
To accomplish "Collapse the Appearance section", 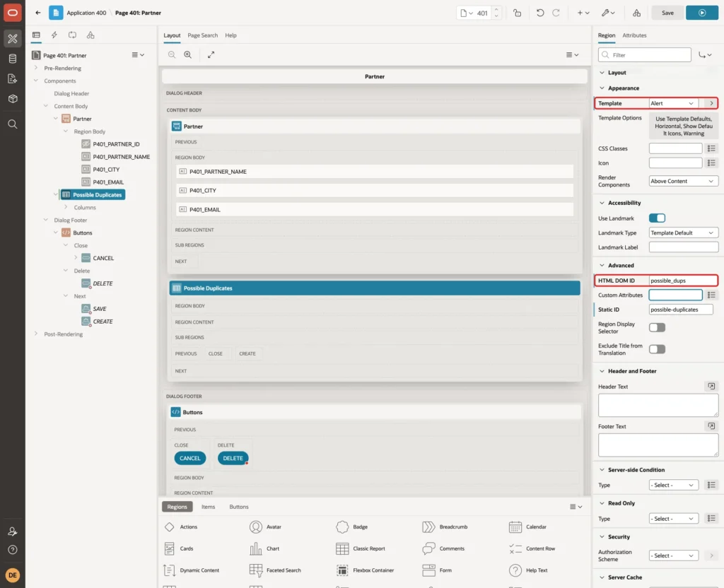I will [x=602, y=88].
